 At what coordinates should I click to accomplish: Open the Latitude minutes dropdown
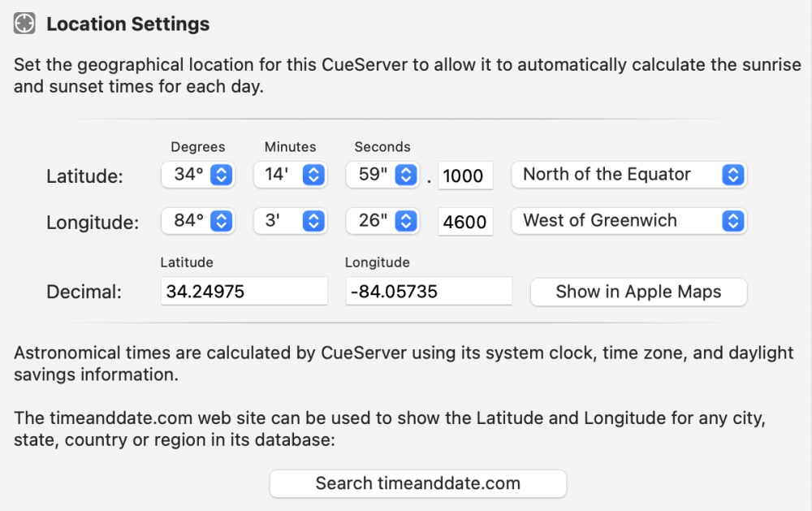click(290, 175)
